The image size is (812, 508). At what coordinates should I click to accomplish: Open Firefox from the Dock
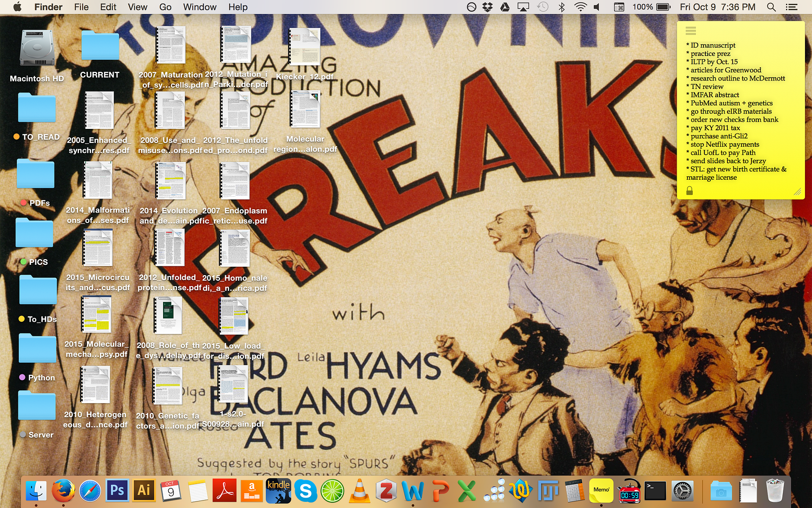coord(63,491)
